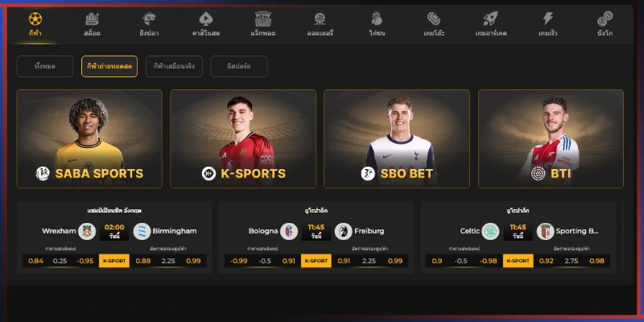The width and height of the screenshot is (644, 322).
Task: Select the อีสปอร์ต filter tab
Action: pyautogui.click(x=238, y=67)
